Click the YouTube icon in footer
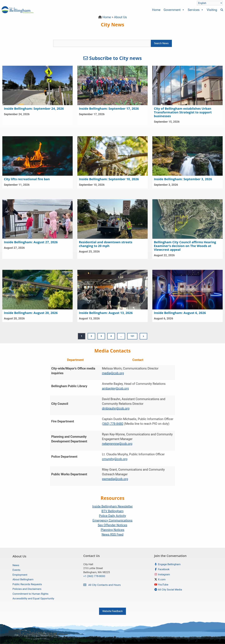This screenshot has width=225, height=644. point(156,585)
